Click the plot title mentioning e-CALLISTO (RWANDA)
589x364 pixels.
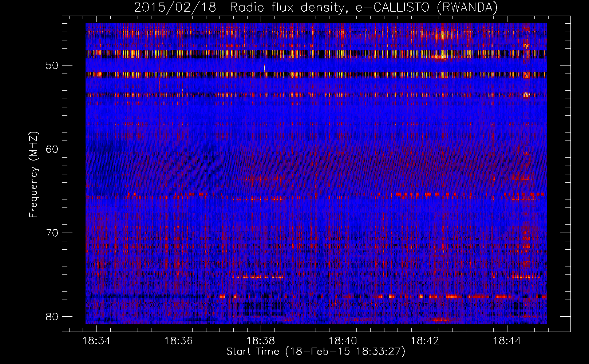tap(316, 8)
